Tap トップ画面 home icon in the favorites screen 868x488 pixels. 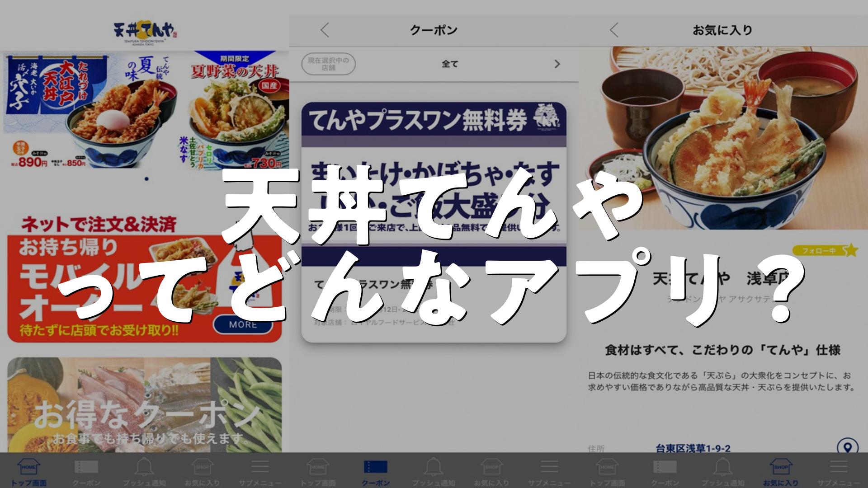coord(607,471)
